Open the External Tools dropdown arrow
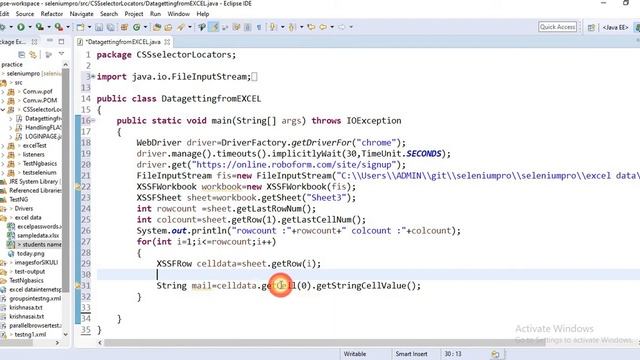 point(67,27)
